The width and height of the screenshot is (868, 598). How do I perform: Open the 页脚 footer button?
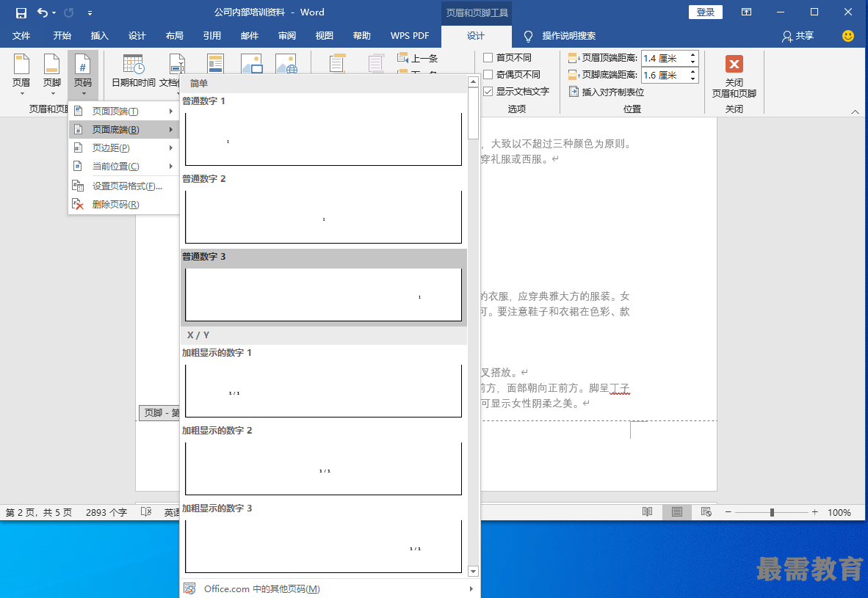[51, 74]
